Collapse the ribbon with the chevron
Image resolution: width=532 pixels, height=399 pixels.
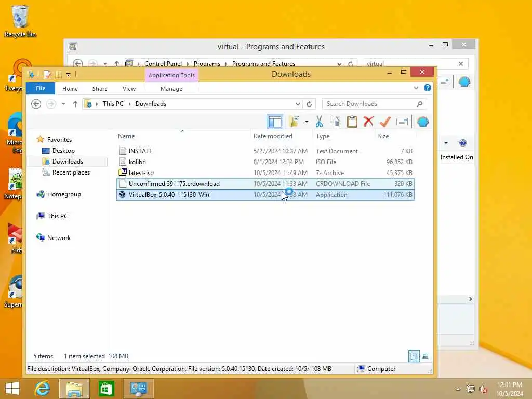416,88
